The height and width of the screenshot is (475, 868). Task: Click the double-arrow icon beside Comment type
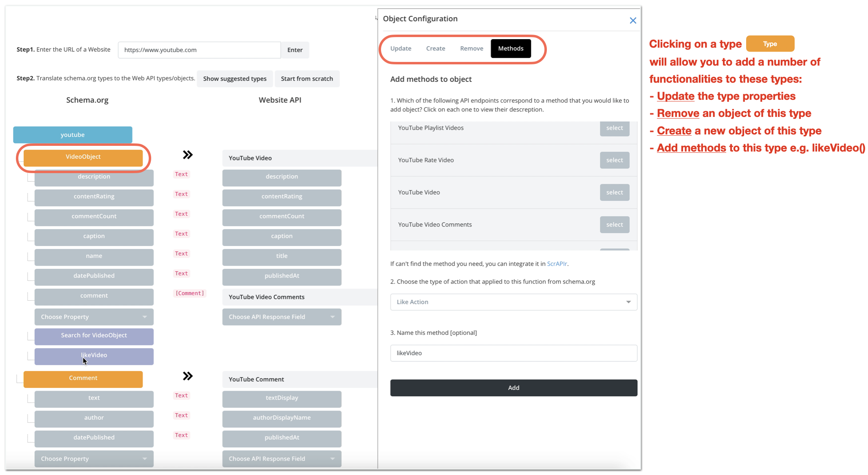(x=187, y=376)
